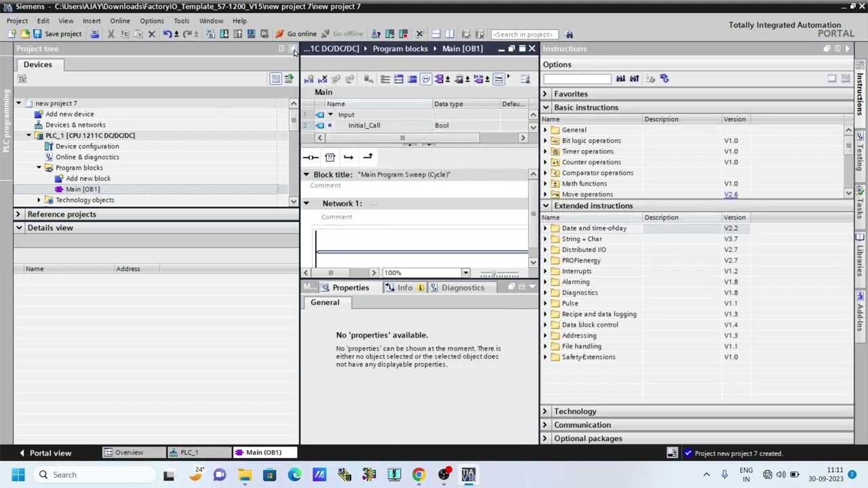The image size is (868, 488).
Task: Click the Print icon in main toolbar
Action: 95,34
